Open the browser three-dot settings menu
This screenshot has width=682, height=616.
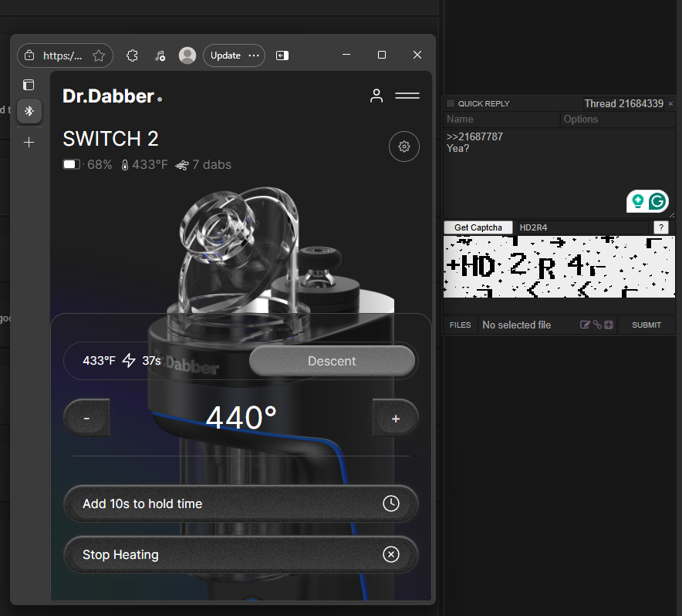pos(254,56)
